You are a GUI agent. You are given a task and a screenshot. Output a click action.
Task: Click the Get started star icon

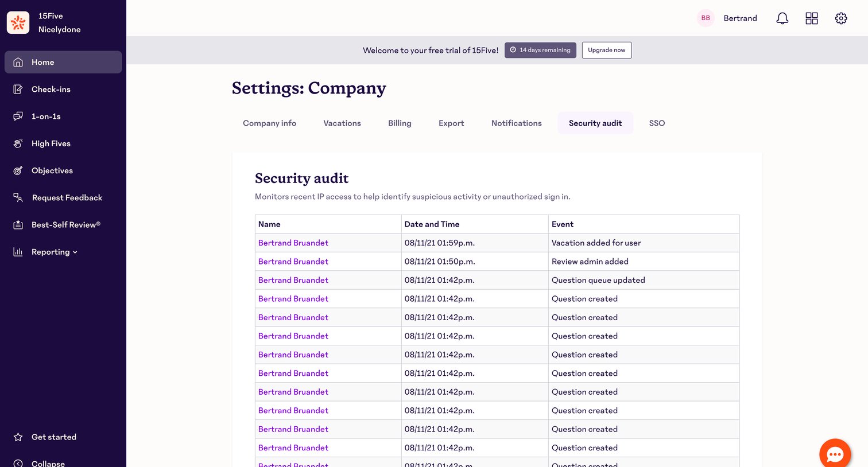(x=18, y=437)
